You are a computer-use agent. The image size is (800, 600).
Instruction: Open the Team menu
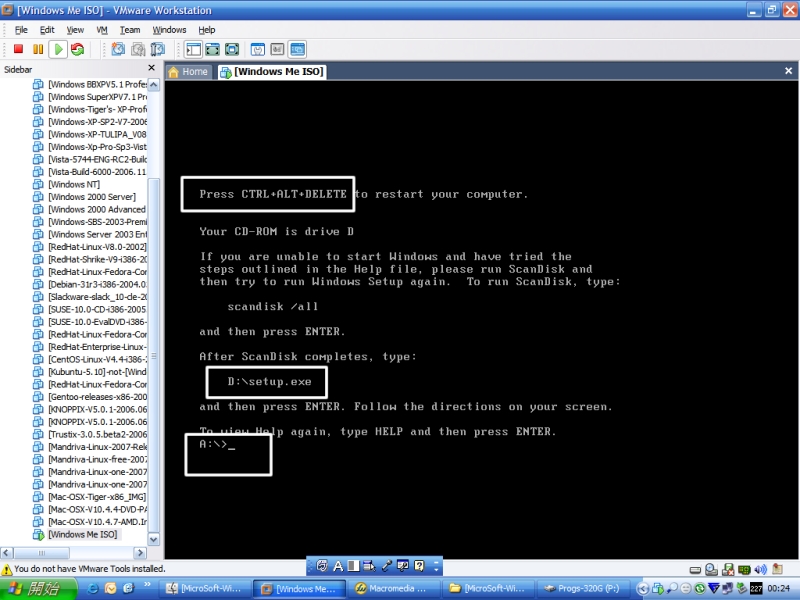tap(130, 30)
